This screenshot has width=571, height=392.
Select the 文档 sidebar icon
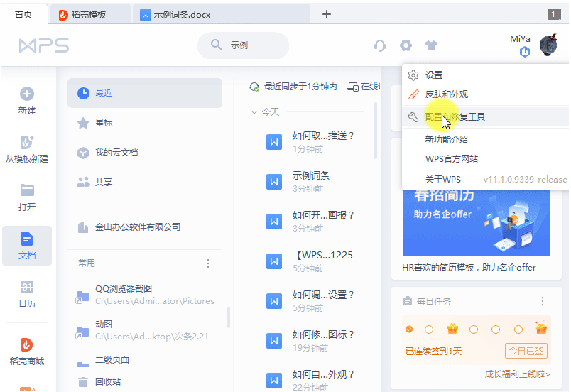[27, 239]
